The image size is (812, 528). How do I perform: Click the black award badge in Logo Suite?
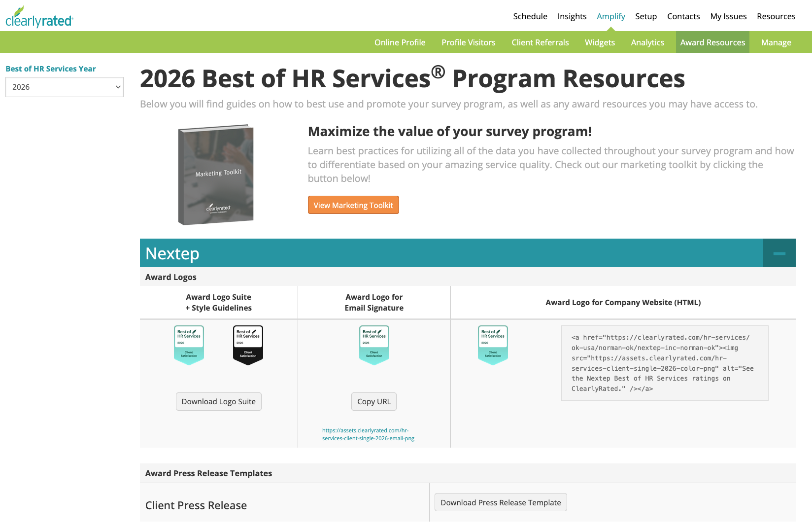click(x=248, y=345)
